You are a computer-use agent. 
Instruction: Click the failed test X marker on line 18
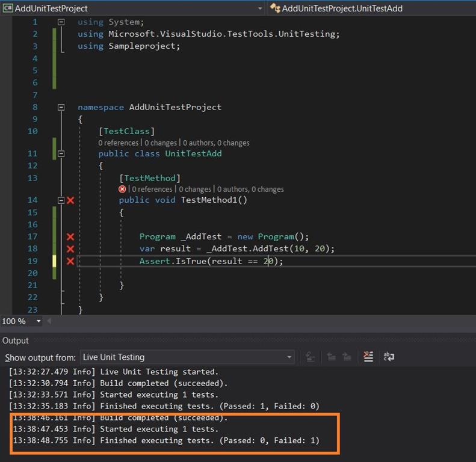[x=70, y=249]
